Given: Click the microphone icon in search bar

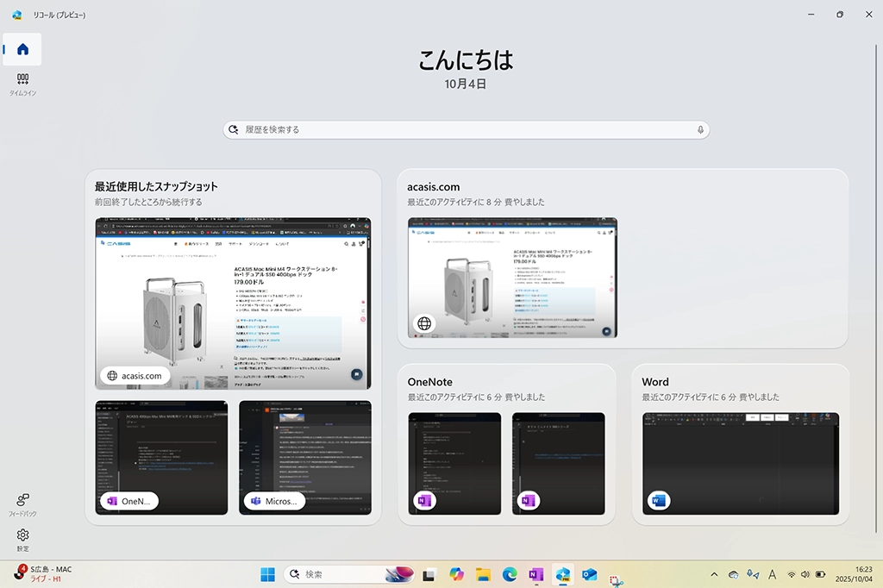Looking at the screenshot, I should click(x=700, y=129).
